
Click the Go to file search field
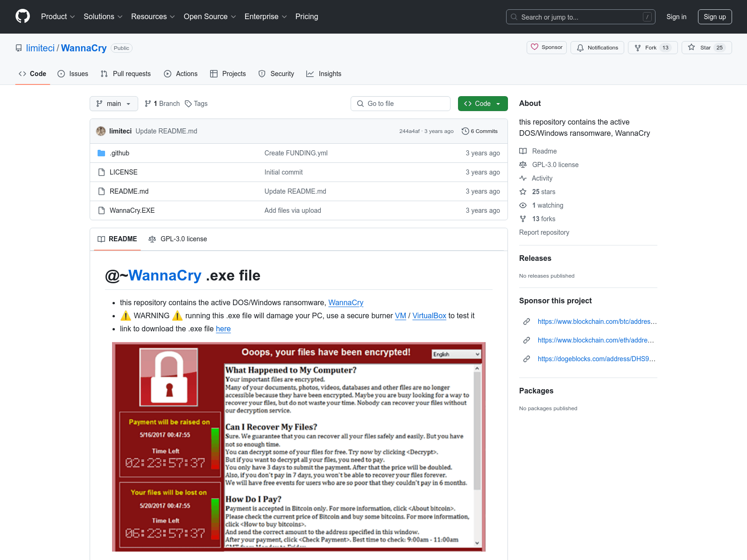pyautogui.click(x=401, y=104)
